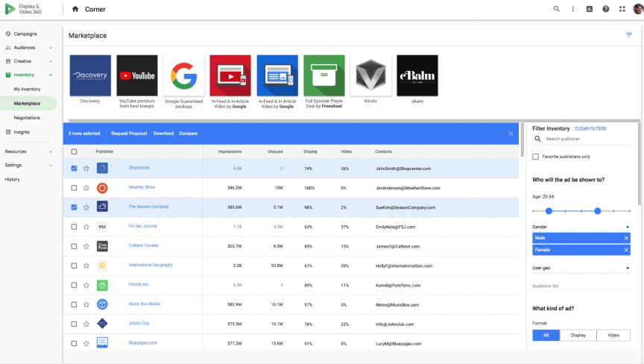This screenshot has height=364, width=644.
Task: Open Campaigns in the sidebar
Action: 25,34
